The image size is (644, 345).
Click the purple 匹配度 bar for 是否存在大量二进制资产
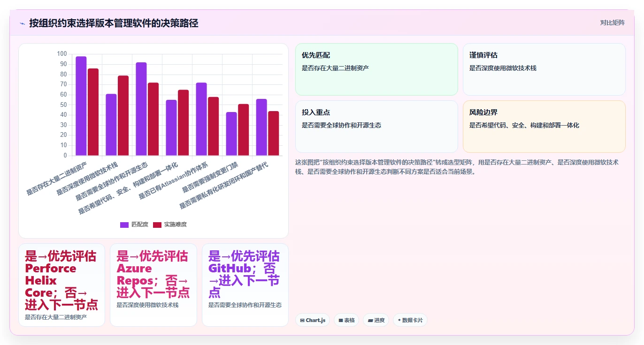click(x=81, y=106)
